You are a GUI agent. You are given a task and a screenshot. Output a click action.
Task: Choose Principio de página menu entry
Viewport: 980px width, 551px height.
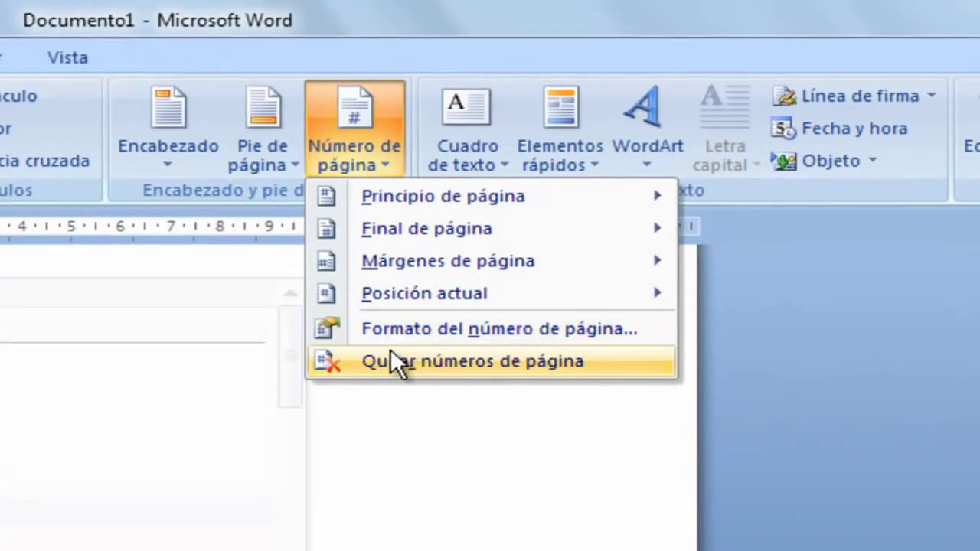point(492,196)
